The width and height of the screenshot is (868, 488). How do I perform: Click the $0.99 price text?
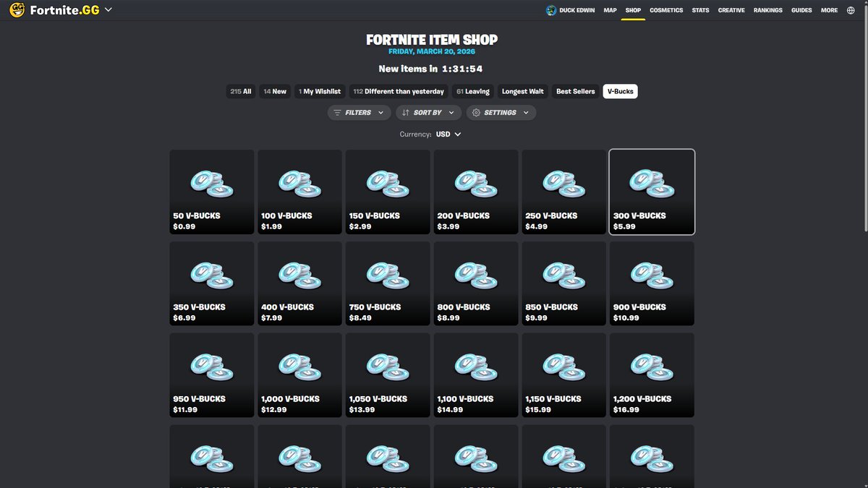click(x=184, y=227)
